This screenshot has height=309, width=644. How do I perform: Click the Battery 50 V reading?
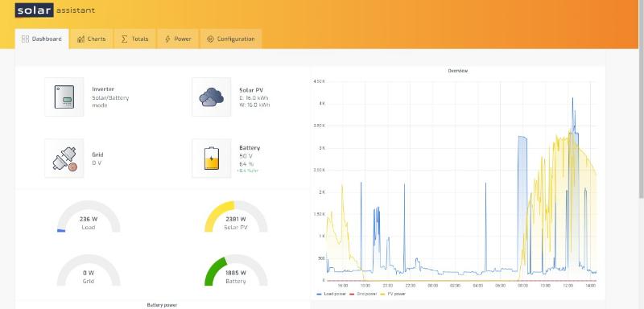(x=246, y=156)
